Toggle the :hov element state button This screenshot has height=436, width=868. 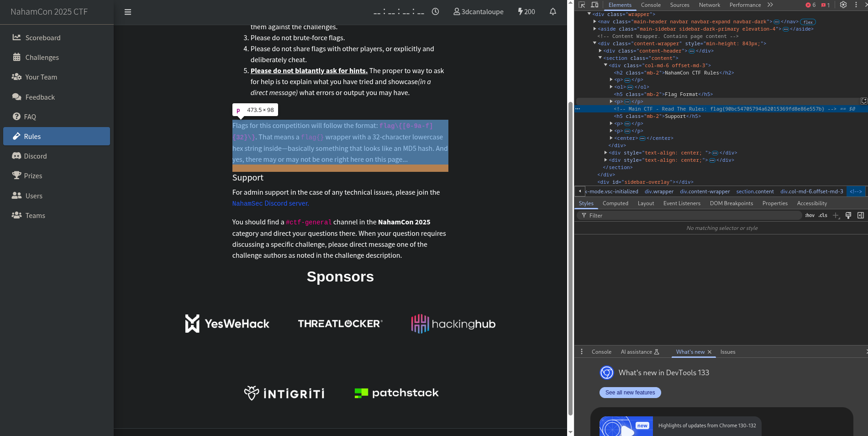click(x=810, y=216)
